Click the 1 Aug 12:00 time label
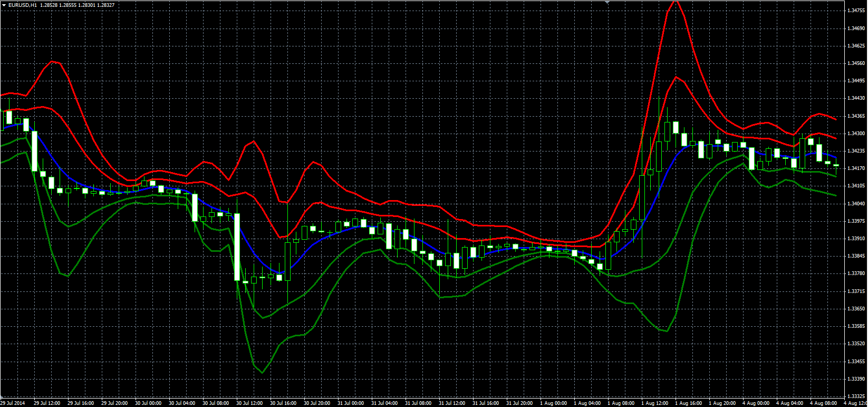The image size is (868, 407). click(654, 403)
